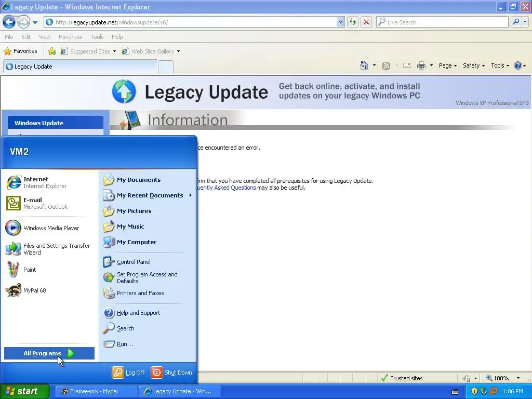Open the View menu

click(x=45, y=37)
